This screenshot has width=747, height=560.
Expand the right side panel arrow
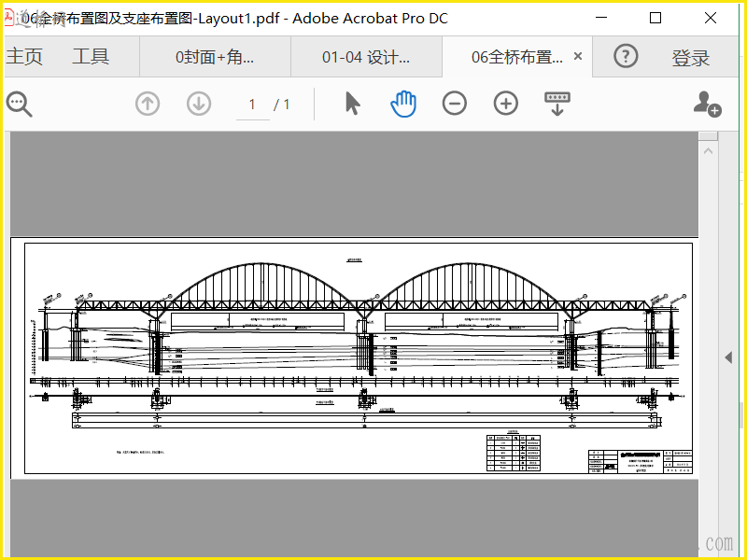(728, 357)
